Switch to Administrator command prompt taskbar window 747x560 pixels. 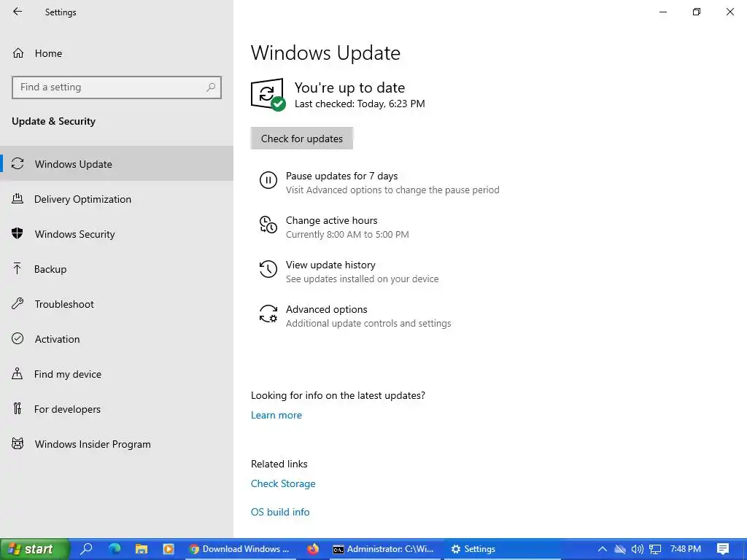pos(384,549)
